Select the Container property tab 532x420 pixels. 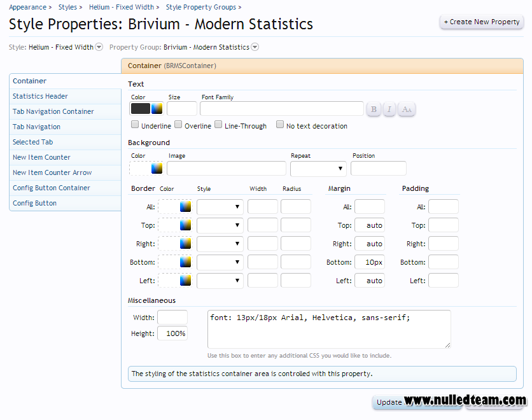(65, 81)
